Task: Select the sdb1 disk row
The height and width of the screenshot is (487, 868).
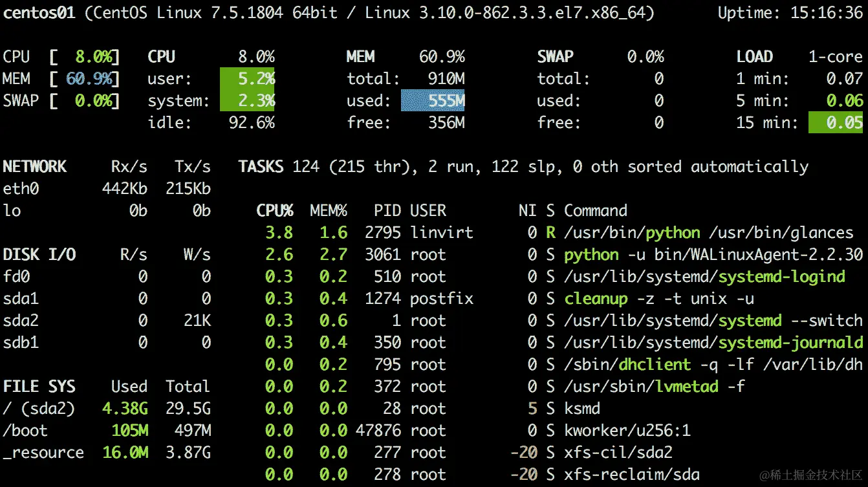Action: coord(107,343)
